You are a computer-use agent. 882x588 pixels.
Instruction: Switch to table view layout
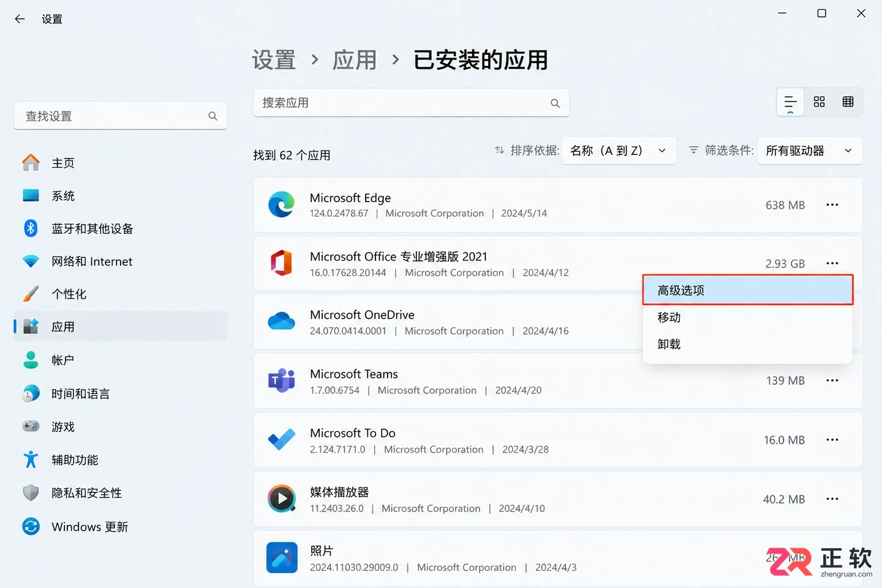[848, 102]
